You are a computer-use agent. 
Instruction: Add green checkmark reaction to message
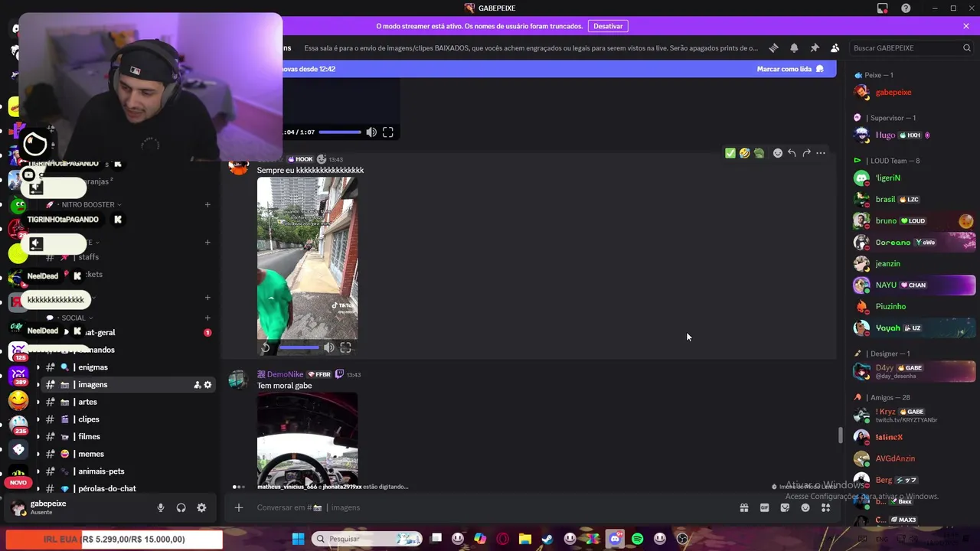coord(730,153)
